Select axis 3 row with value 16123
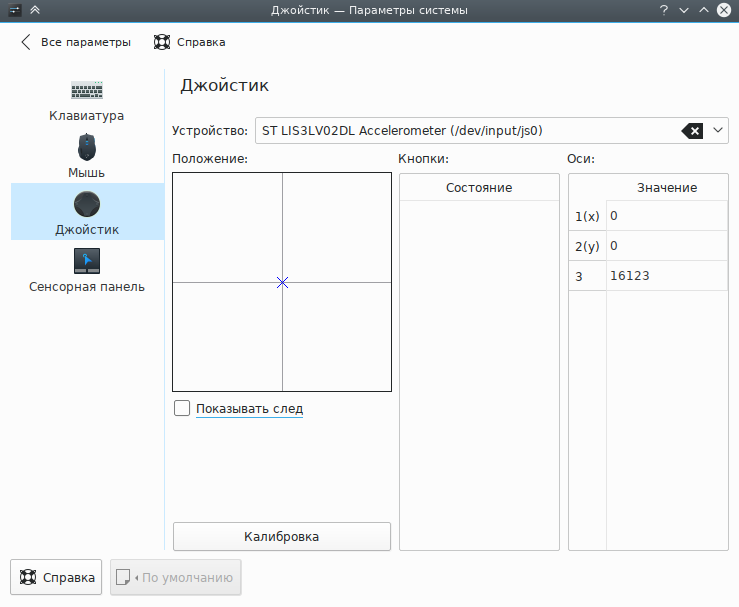The width and height of the screenshot is (739, 607). click(648, 276)
